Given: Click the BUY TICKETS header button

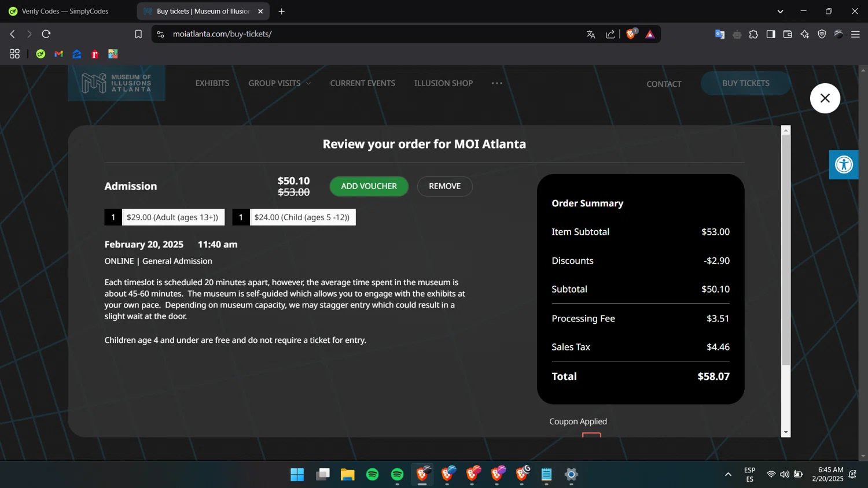Looking at the screenshot, I should 745,83.
